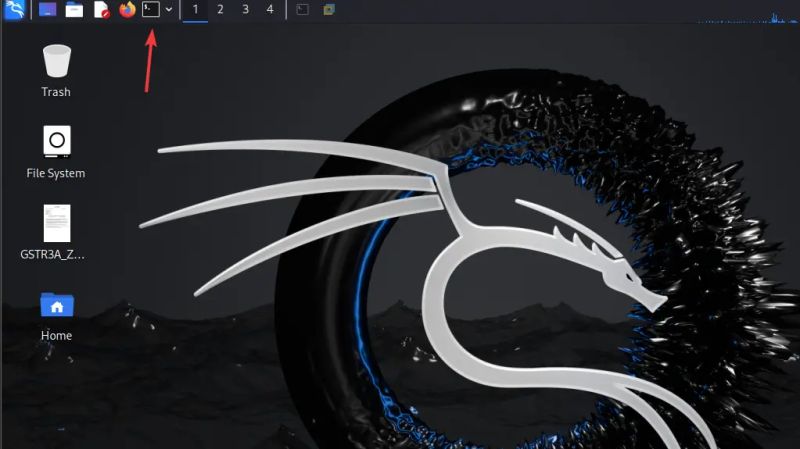Screen dimensions: 800x449
Task: Switch to workspace 2
Action: pyautogui.click(x=220, y=10)
